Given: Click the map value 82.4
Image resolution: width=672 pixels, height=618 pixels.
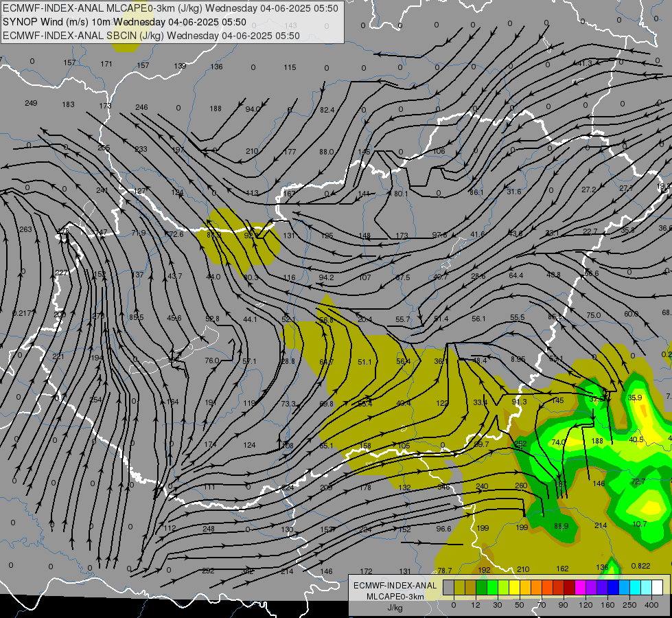Looking at the screenshot, I should click(327, 111).
